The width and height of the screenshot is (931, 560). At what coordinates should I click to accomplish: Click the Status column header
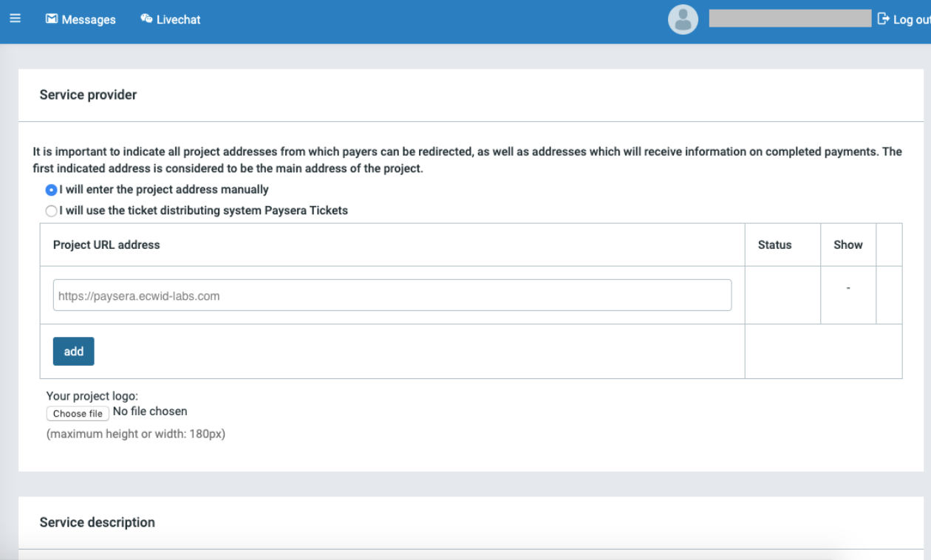tap(774, 245)
